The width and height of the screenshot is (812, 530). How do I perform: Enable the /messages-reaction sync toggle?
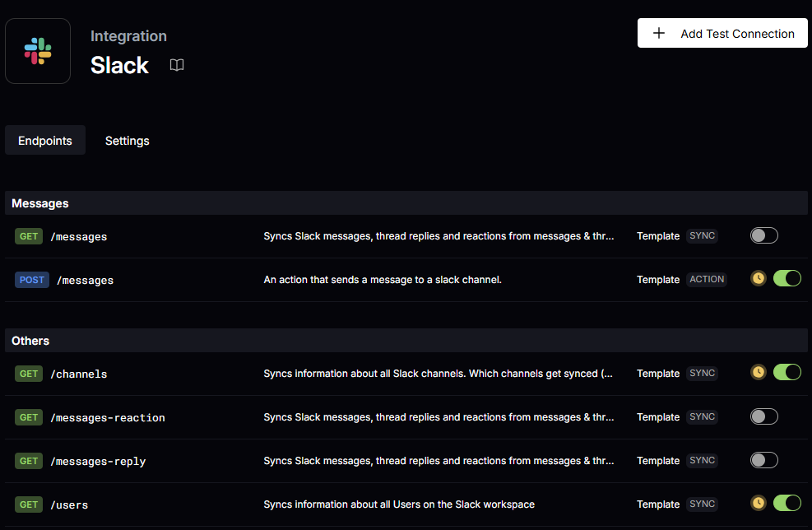[x=763, y=417]
